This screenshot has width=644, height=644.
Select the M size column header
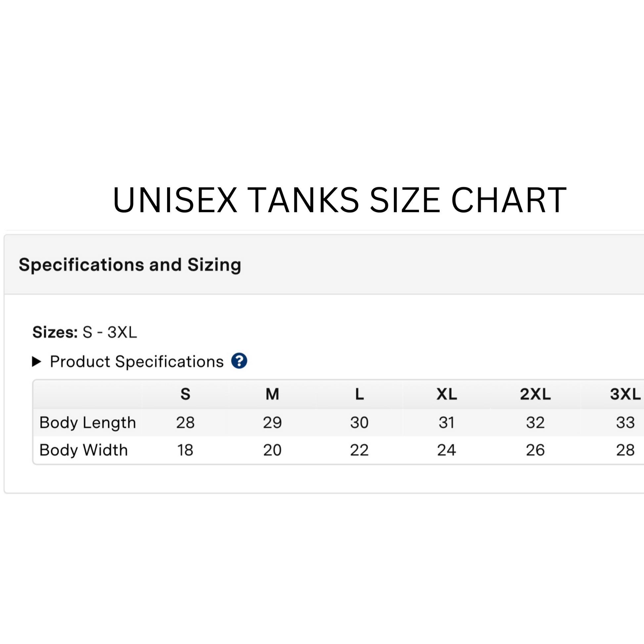click(x=272, y=394)
